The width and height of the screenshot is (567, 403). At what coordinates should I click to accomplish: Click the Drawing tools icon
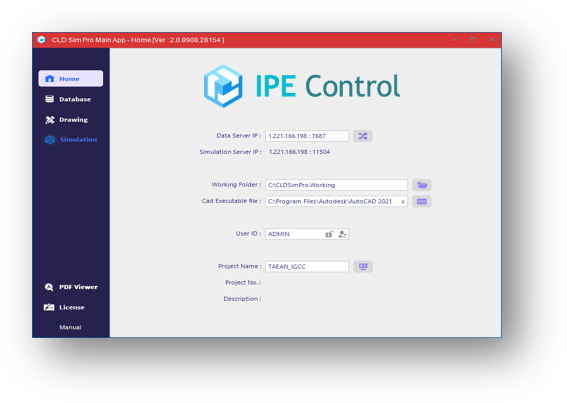(x=50, y=120)
